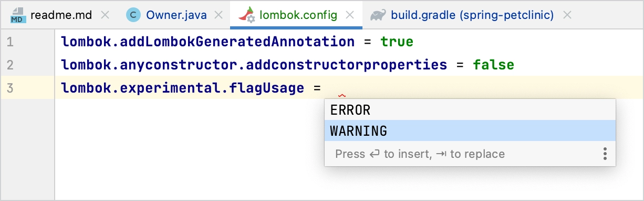Place the cursor on the 'false' value
Image resolution: width=644 pixels, height=201 pixels.
coord(493,65)
